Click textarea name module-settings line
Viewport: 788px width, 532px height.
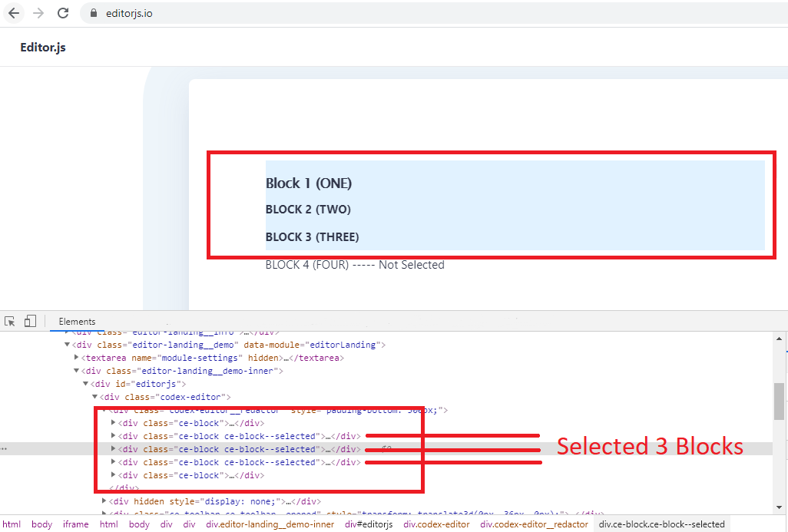[213, 358]
